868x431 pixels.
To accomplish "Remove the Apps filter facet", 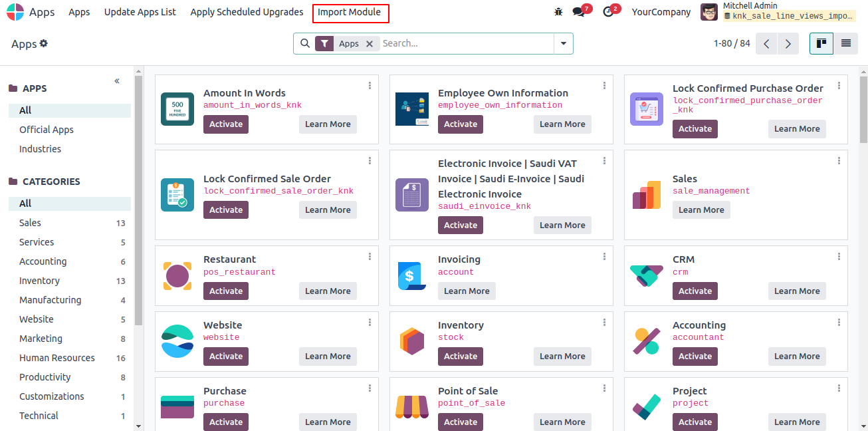I will pos(370,43).
